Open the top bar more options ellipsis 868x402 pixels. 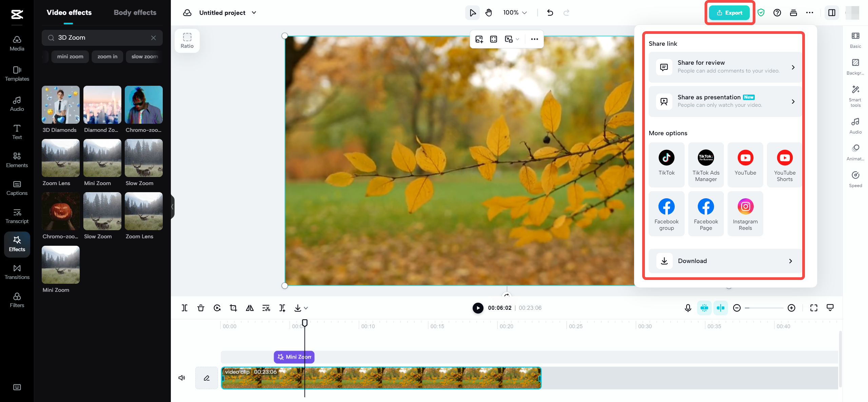click(x=810, y=13)
